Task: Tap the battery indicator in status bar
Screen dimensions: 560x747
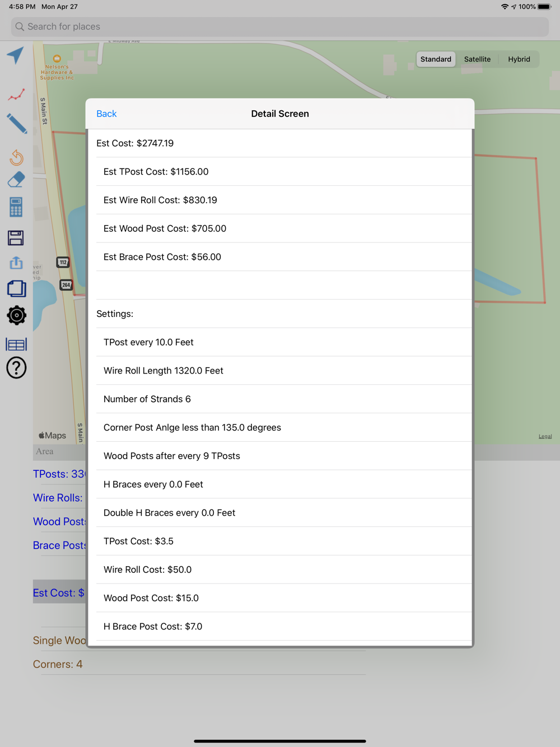Action: point(544,7)
